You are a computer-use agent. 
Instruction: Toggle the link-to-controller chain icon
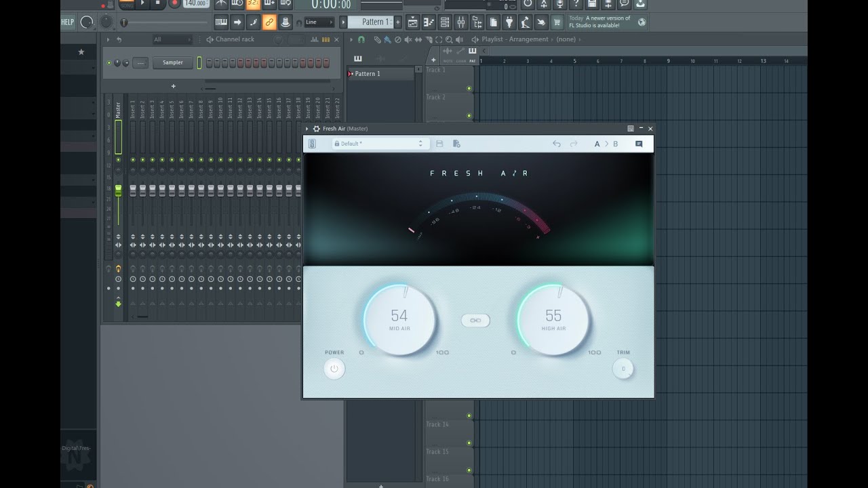[269, 22]
